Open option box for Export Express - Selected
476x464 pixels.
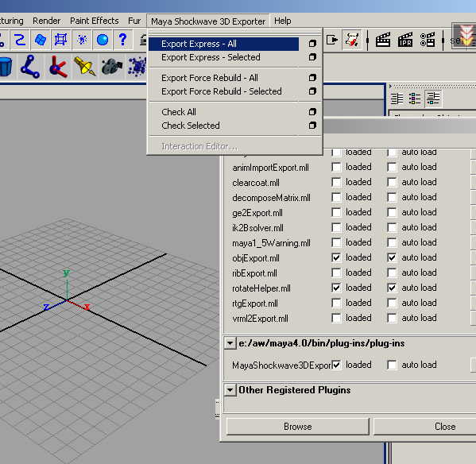[312, 57]
